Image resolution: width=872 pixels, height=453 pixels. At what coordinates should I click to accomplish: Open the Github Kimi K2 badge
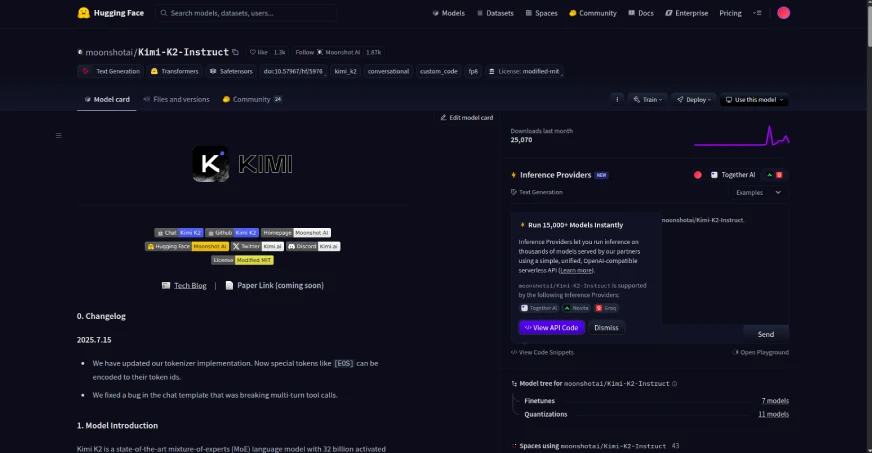coord(231,232)
